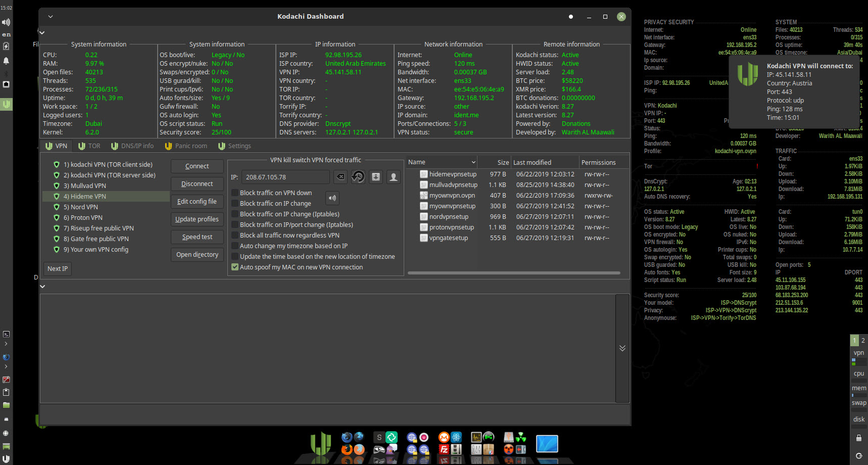
Task: Show desktop using blue screen dock icon
Action: coord(547,444)
